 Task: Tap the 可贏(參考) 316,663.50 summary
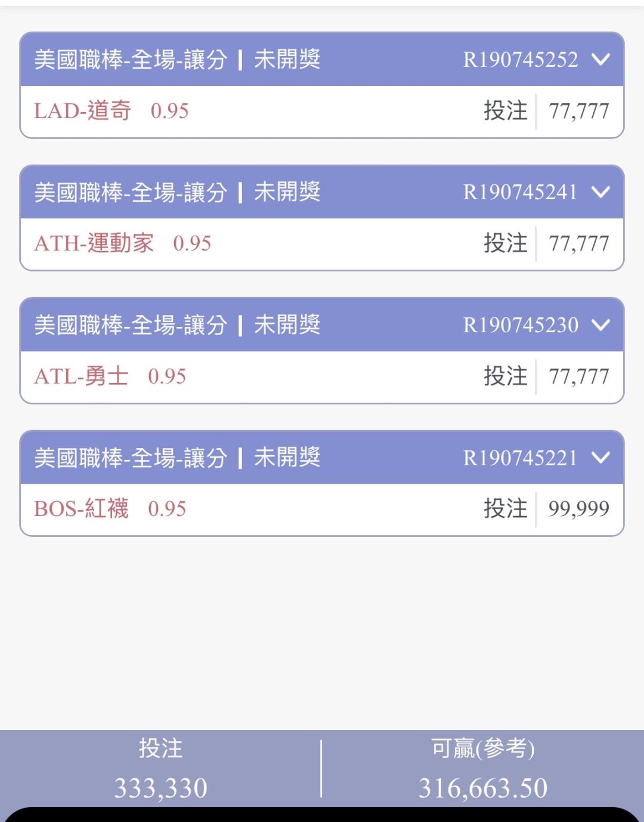482,770
